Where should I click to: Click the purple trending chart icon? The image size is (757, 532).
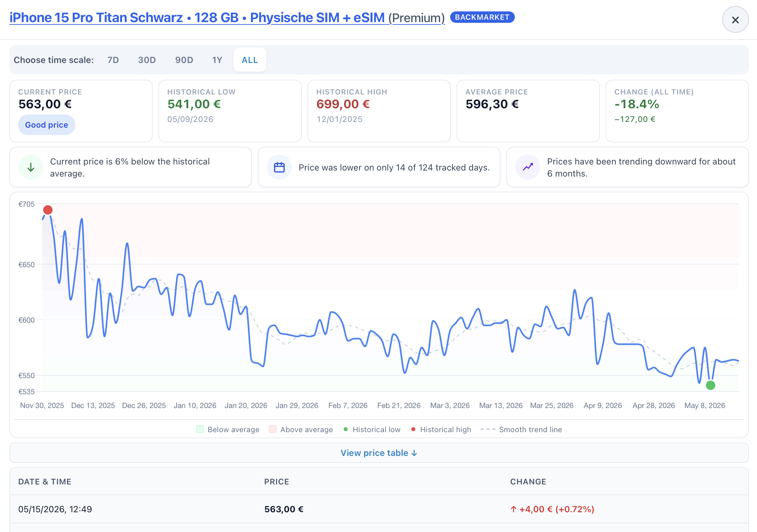pos(528,167)
